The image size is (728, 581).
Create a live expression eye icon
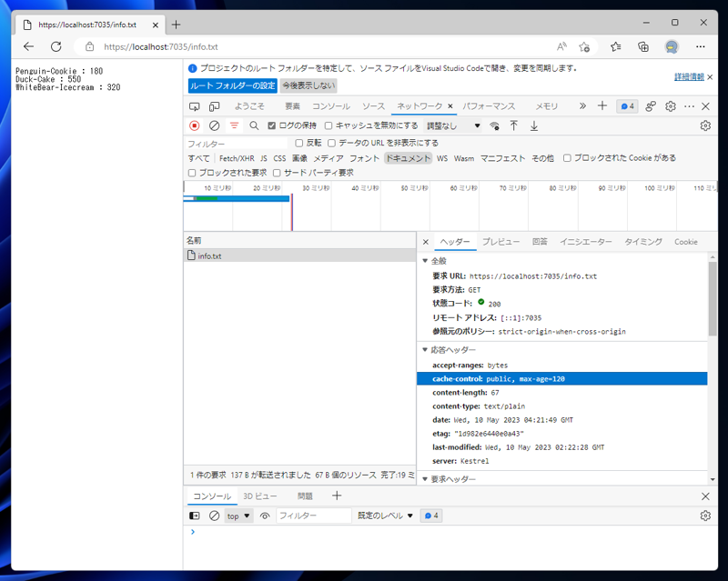[x=265, y=516]
